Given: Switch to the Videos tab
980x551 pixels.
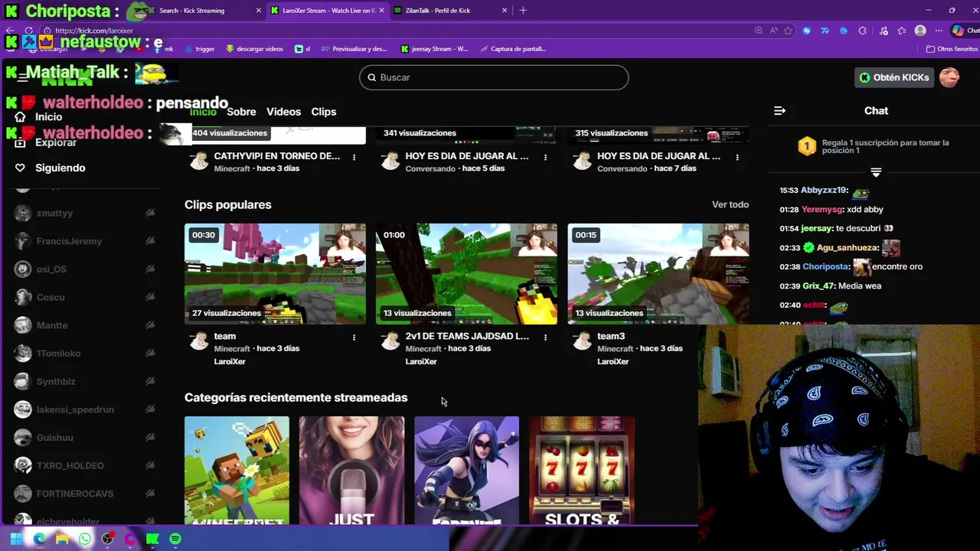Looking at the screenshot, I should 283,112.
